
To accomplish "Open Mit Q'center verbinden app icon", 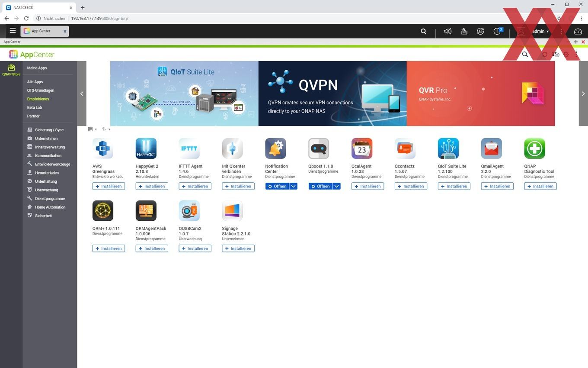I will click(x=233, y=148).
